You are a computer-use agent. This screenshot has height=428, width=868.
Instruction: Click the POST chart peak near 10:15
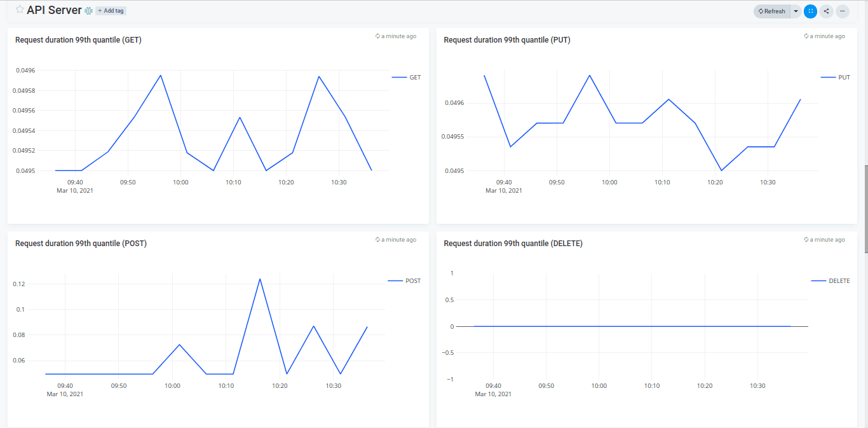point(260,279)
